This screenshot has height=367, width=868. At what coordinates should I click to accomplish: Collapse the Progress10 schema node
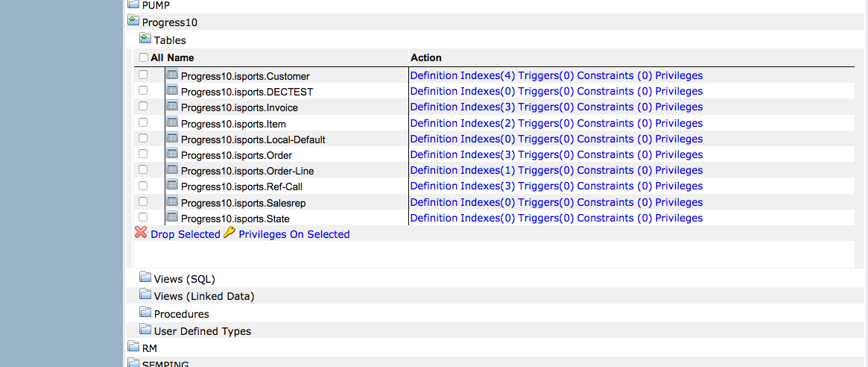click(x=133, y=22)
